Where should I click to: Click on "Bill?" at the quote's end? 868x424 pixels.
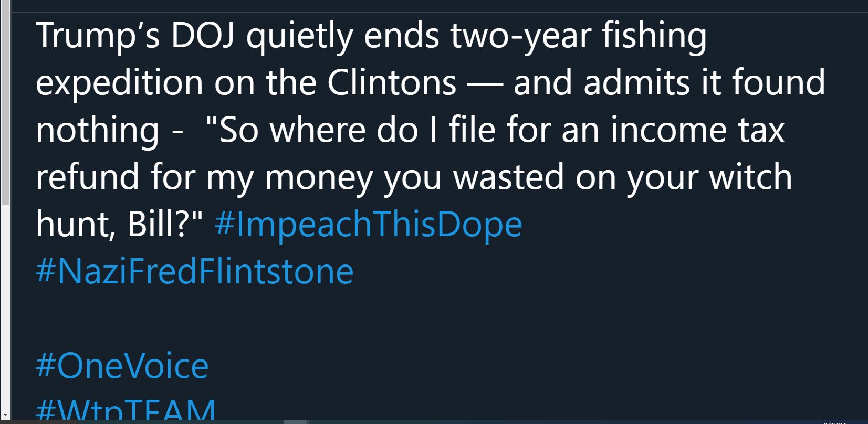point(165,225)
